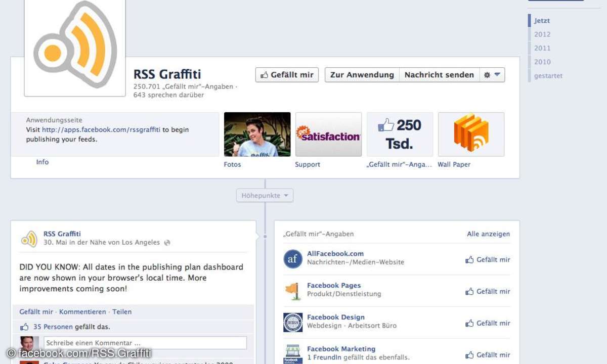Jump to 2012 in the timeline
Viewport: 607px width, 364px height.
click(542, 34)
